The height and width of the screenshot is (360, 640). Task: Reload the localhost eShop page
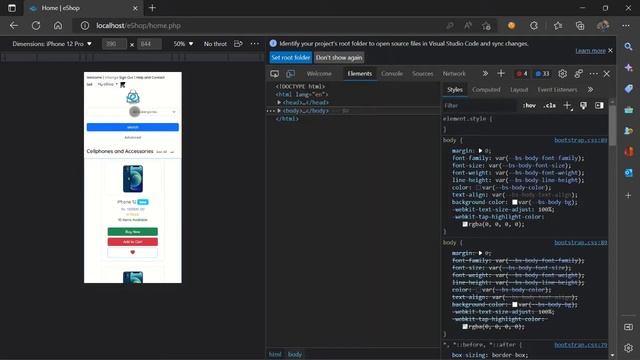point(36,25)
